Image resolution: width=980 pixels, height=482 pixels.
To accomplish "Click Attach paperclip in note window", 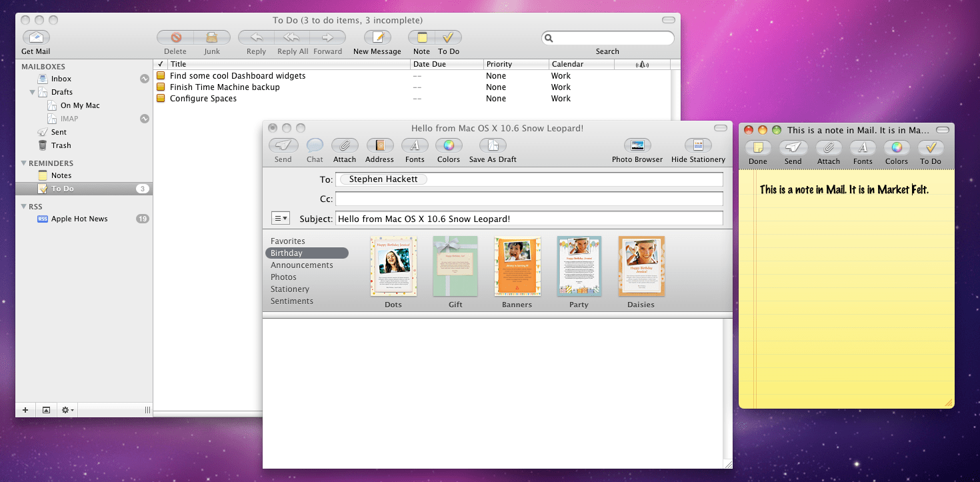I will point(829,148).
